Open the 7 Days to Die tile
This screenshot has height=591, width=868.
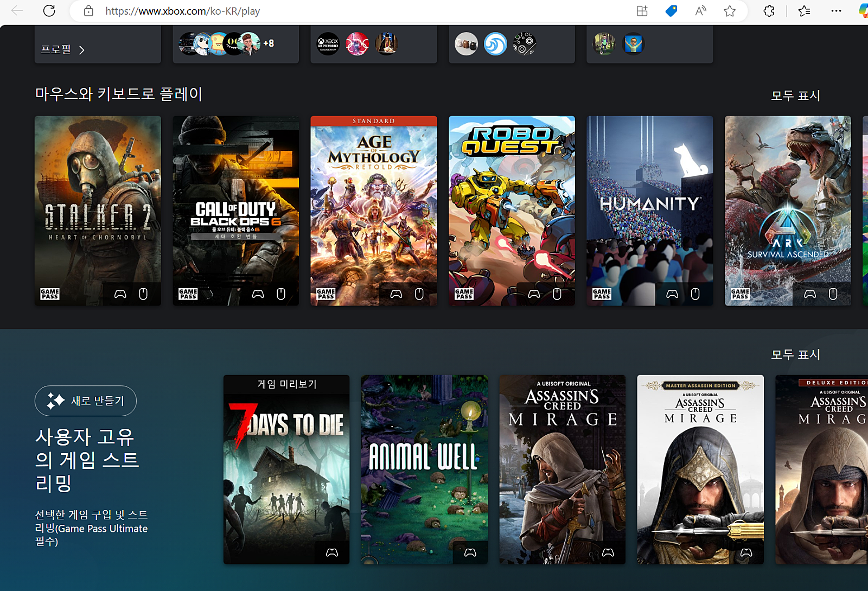coord(286,469)
